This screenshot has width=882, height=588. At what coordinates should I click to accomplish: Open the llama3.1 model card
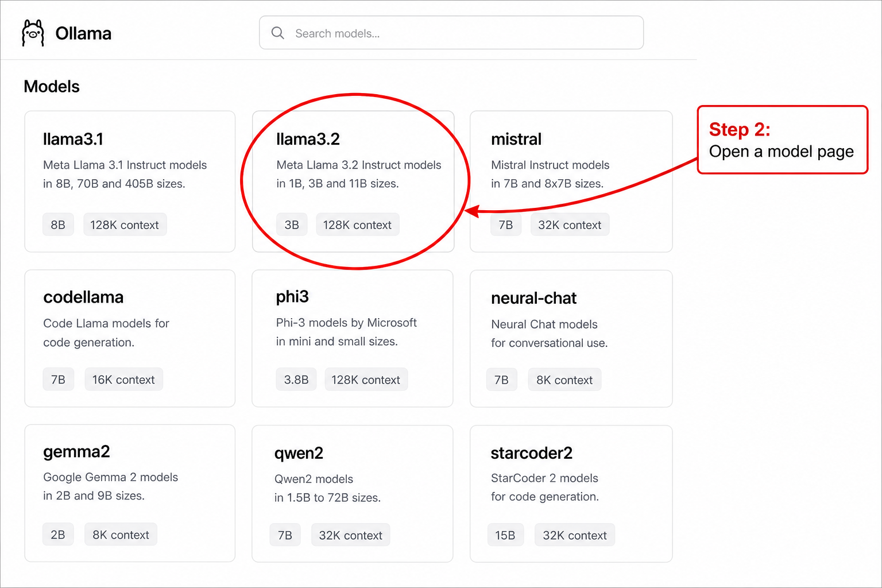coord(130,181)
